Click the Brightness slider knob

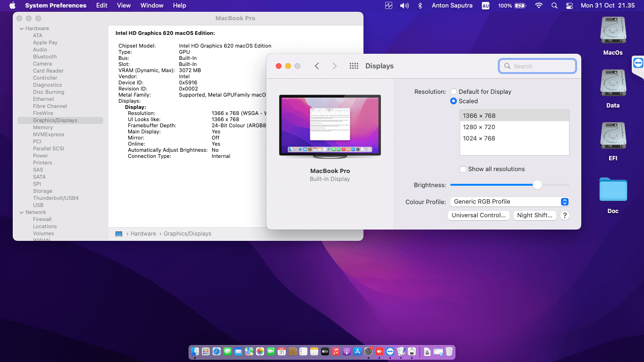click(537, 185)
